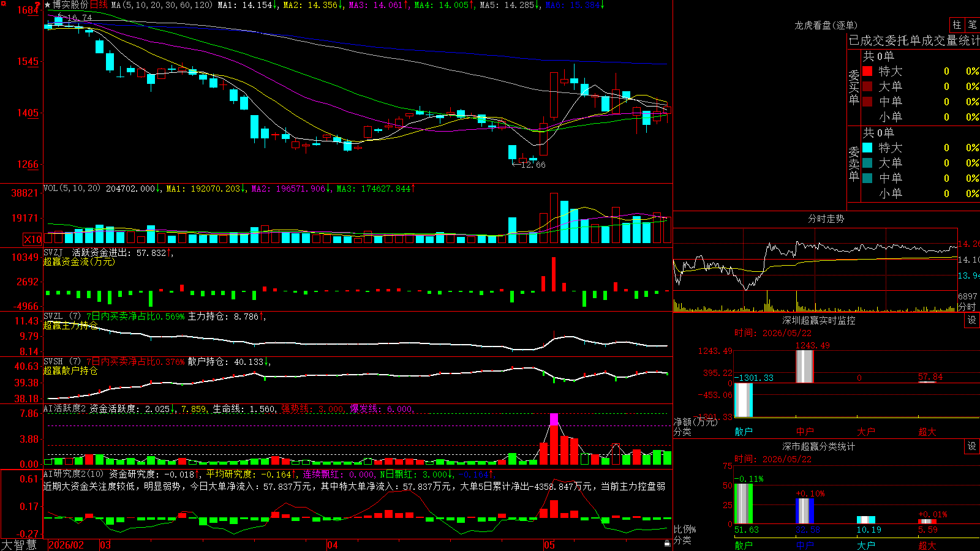Viewport: 980px width, 551px height.
Task: Click the 12.66 low price annotation
Action: 532,165
